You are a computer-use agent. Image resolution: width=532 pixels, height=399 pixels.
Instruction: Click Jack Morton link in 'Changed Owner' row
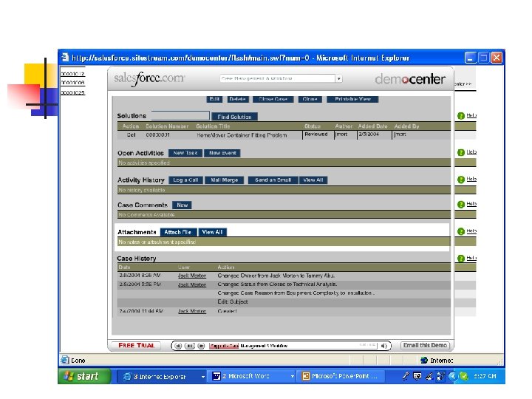tap(192, 276)
